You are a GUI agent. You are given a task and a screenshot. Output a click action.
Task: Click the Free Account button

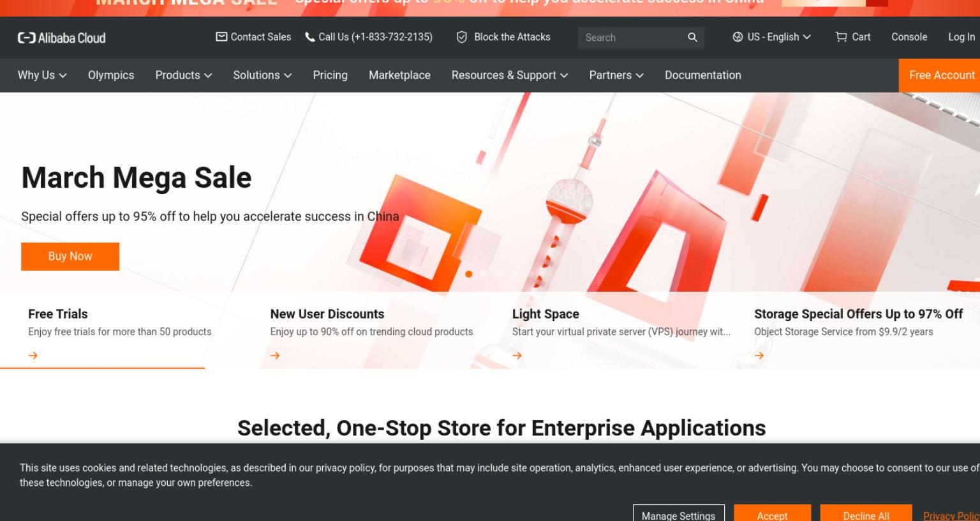(939, 75)
